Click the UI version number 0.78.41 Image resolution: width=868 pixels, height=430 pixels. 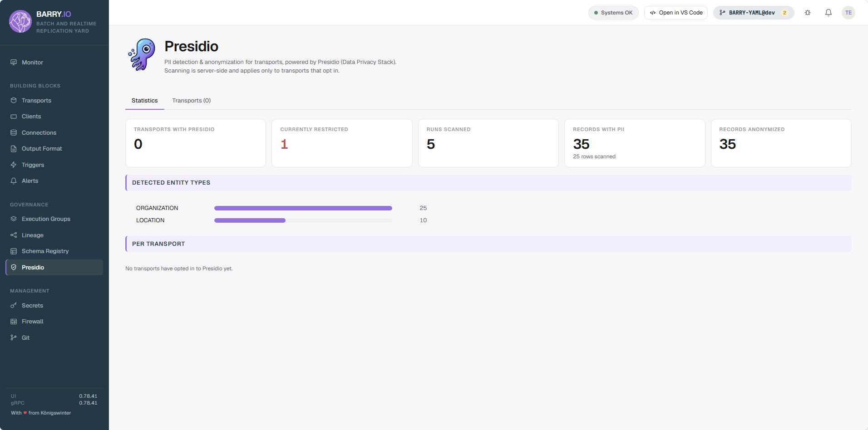pos(88,396)
